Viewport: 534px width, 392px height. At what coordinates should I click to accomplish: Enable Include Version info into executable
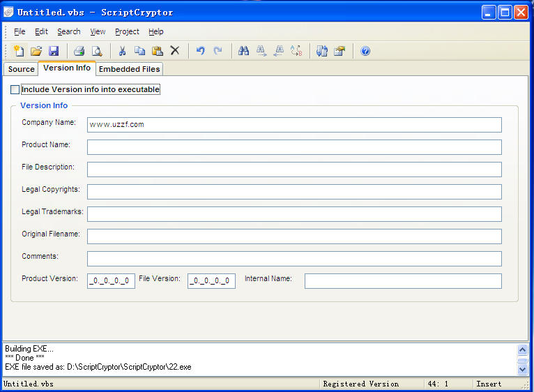pos(15,90)
